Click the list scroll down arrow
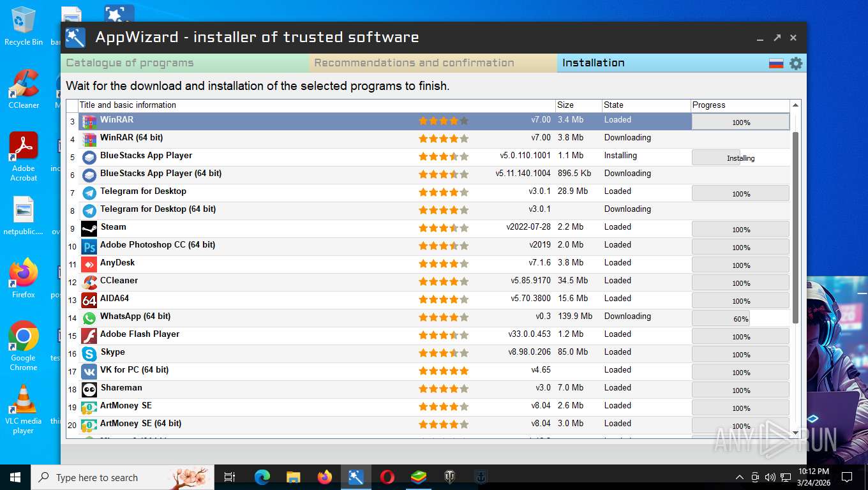The height and width of the screenshot is (490, 868). [795, 433]
